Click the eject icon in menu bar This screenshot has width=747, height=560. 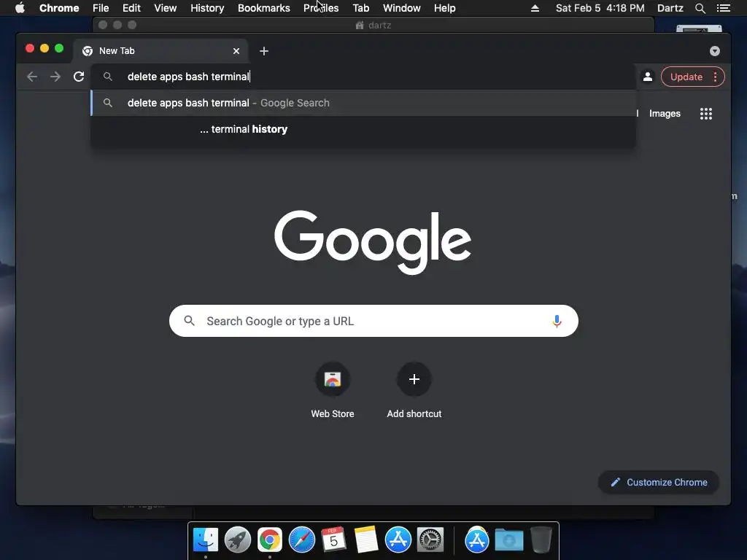535,8
